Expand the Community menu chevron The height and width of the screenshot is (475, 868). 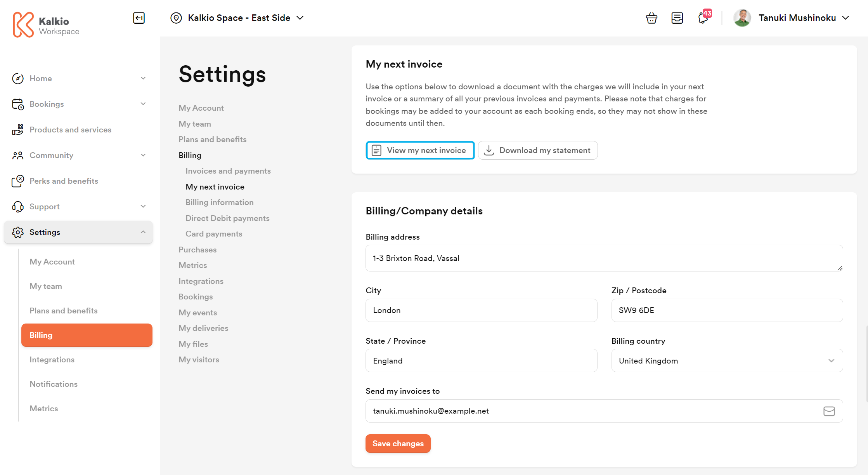(143, 155)
